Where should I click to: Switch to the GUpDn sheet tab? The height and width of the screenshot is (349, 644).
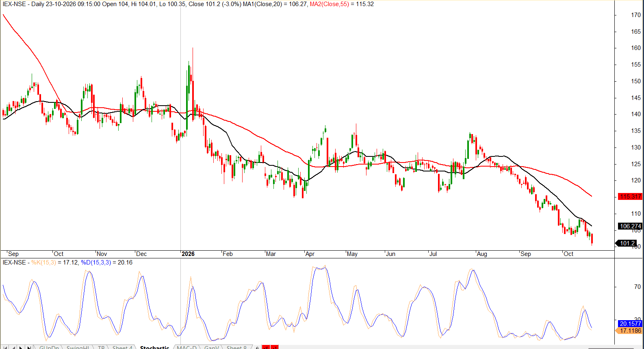[x=49, y=347]
